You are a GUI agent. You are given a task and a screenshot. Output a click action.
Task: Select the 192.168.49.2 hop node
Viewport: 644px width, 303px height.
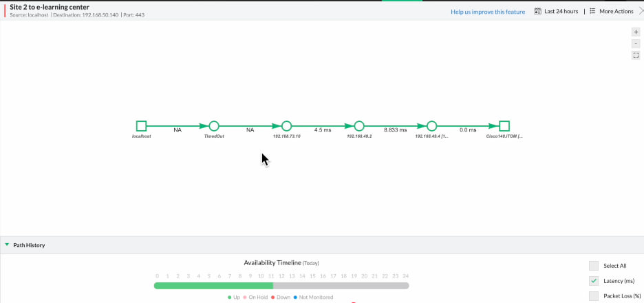coord(359,126)
